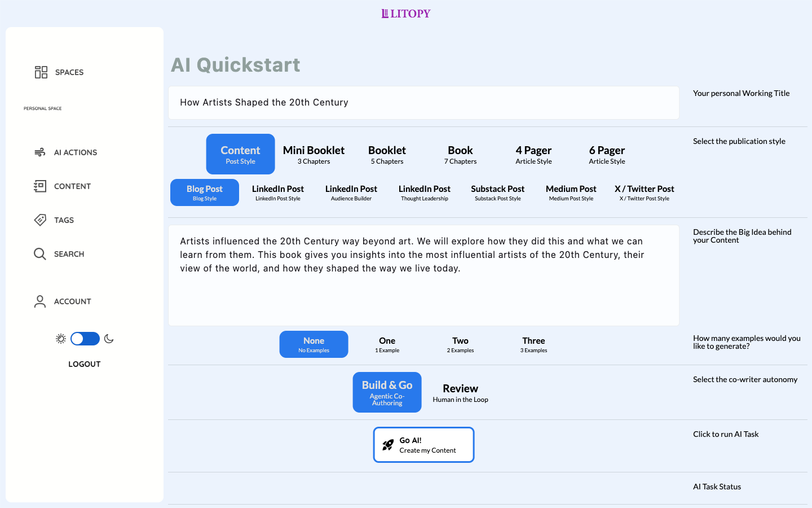Click the Spaces grid icon
The image size is (812, 508).
[41, 72]
